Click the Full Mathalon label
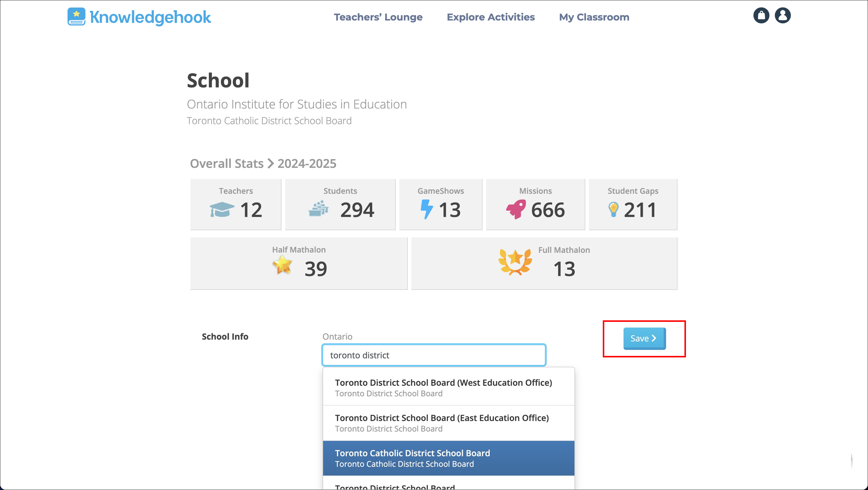This screenshot has height=490, width=868. pos(564,250)
